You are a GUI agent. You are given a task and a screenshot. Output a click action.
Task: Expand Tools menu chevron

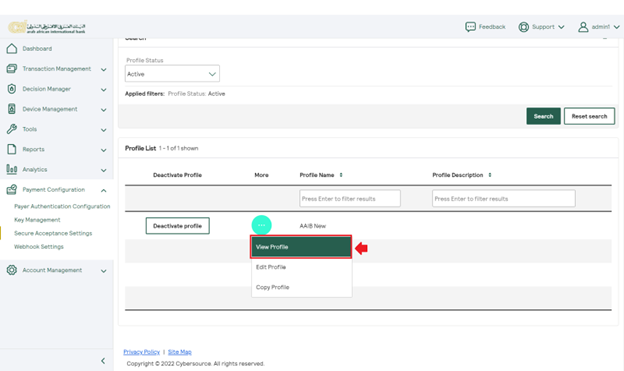103,130
